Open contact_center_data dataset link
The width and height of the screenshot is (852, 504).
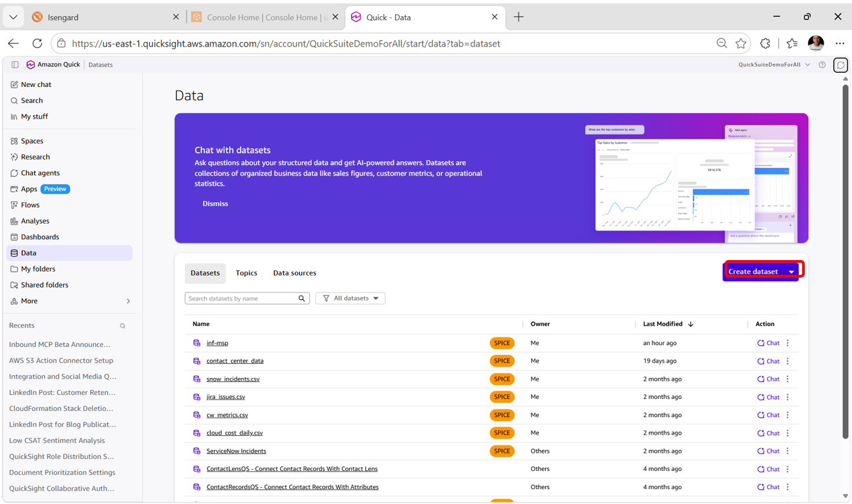click(235, 361)
